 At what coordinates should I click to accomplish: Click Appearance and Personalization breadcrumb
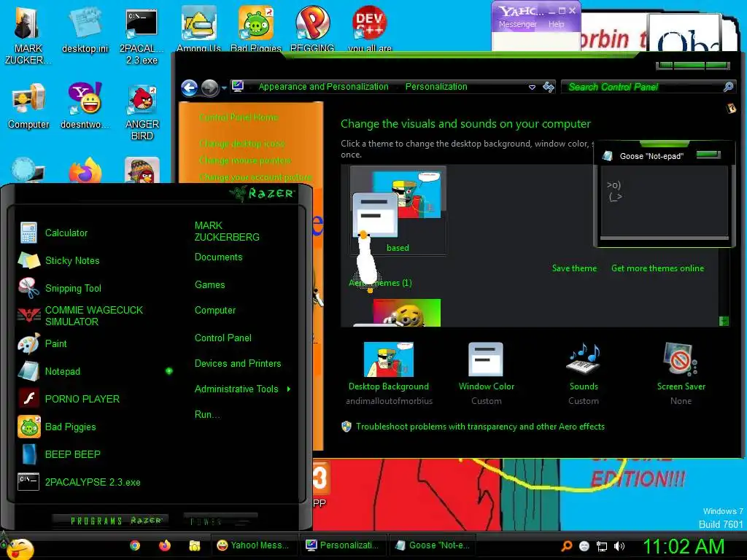tap(323, 87)
